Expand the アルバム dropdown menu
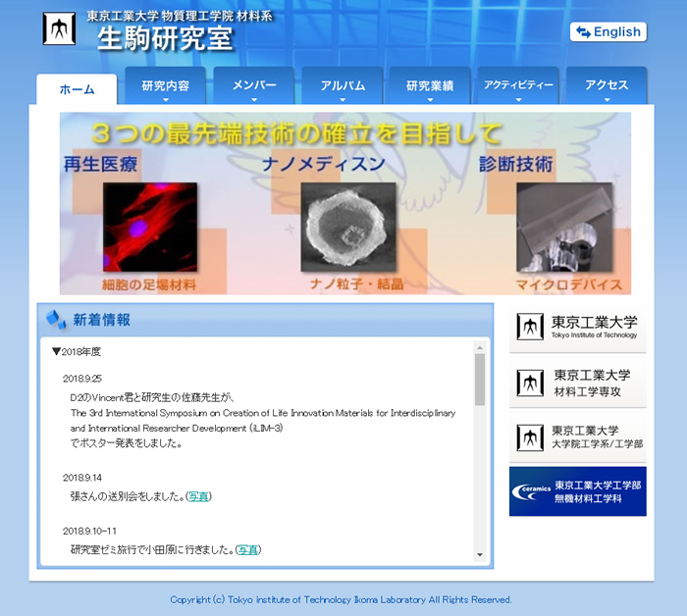The image size is (687, 616). [x=342, y=86]
